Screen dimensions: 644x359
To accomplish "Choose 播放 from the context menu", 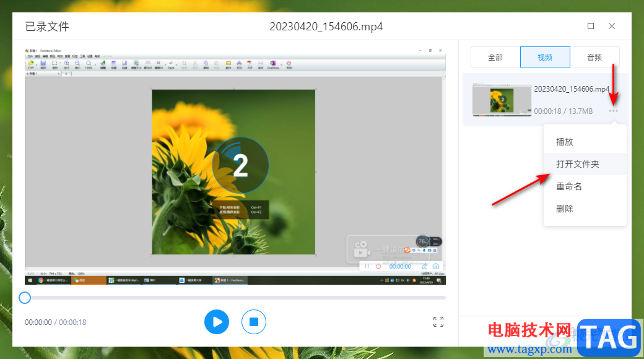I will point(565,142).
